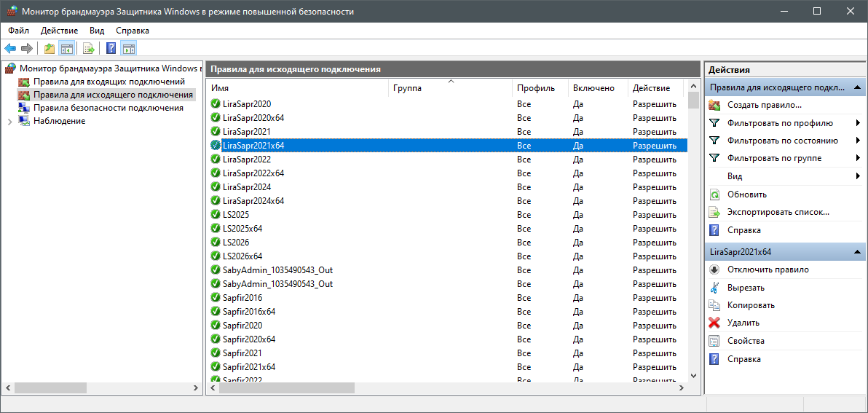Click the forward arrow toolbar icon
Viewport: 868px width, 413px height.
point(26,49)
